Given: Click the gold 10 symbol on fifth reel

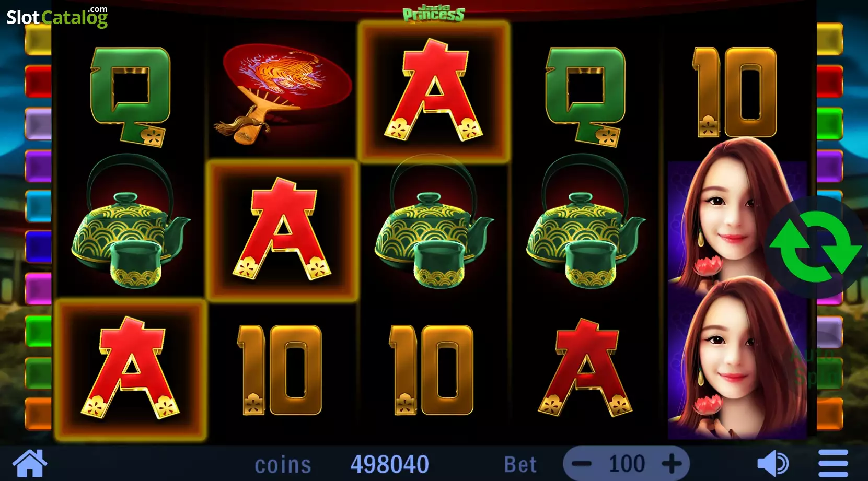Looking at the screenshot, I should [734, 92].
